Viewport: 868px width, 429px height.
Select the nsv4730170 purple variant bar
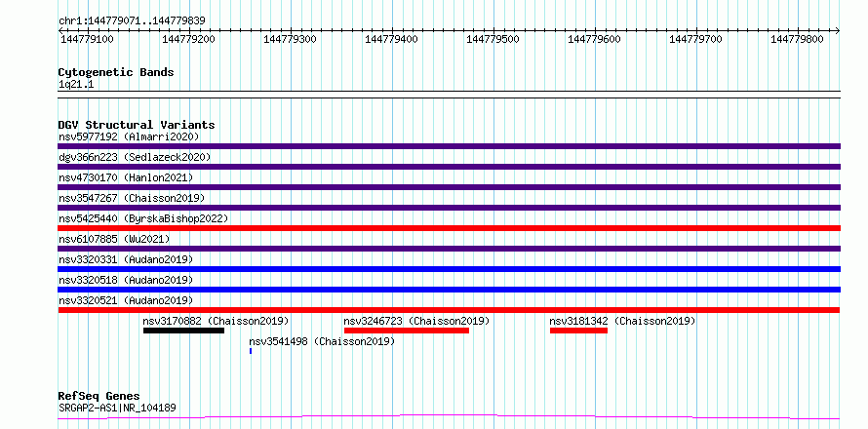(x=449, y=187)
